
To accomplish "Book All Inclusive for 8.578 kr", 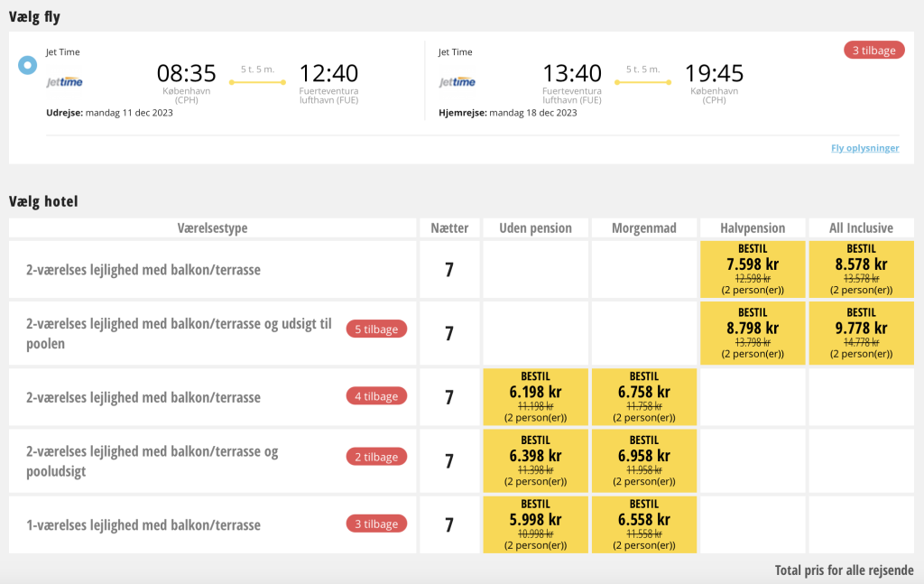I will pos(861,270).
